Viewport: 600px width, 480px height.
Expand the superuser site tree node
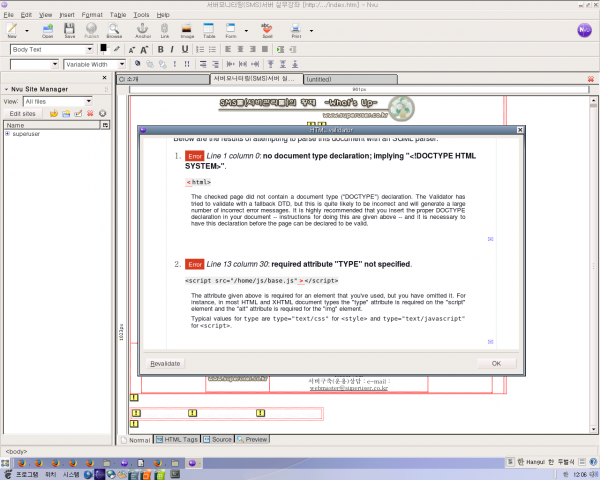click(7, 134)
